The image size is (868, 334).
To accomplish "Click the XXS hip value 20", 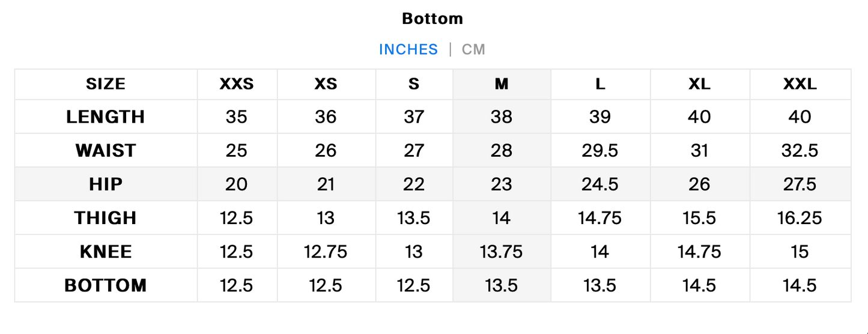I will [x=237, y=184].
